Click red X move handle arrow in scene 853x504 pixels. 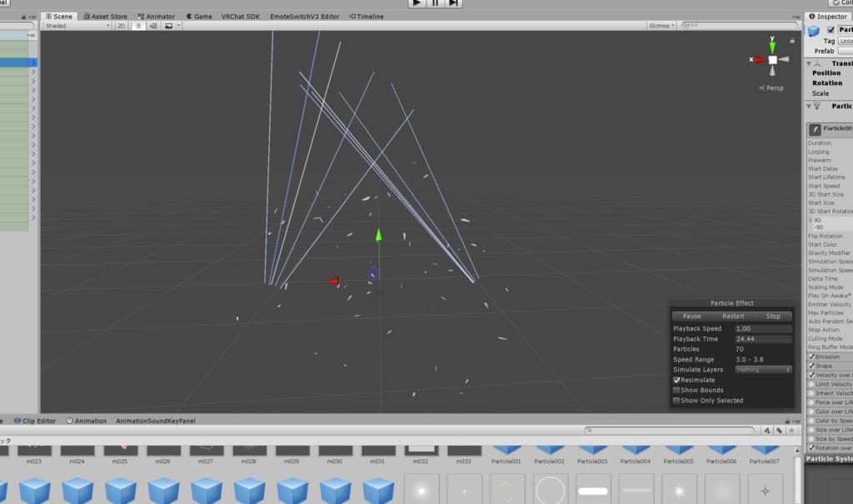333,281
